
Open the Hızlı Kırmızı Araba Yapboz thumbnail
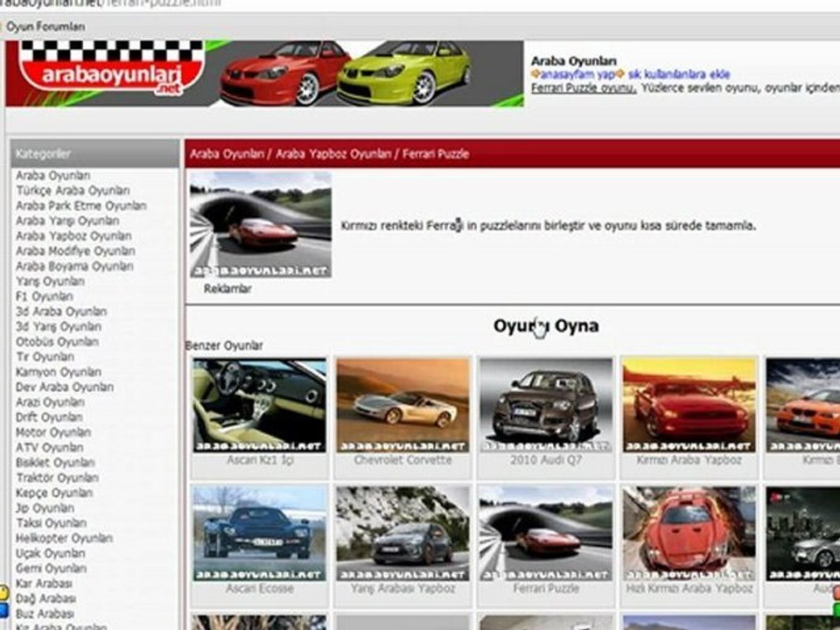689,534
